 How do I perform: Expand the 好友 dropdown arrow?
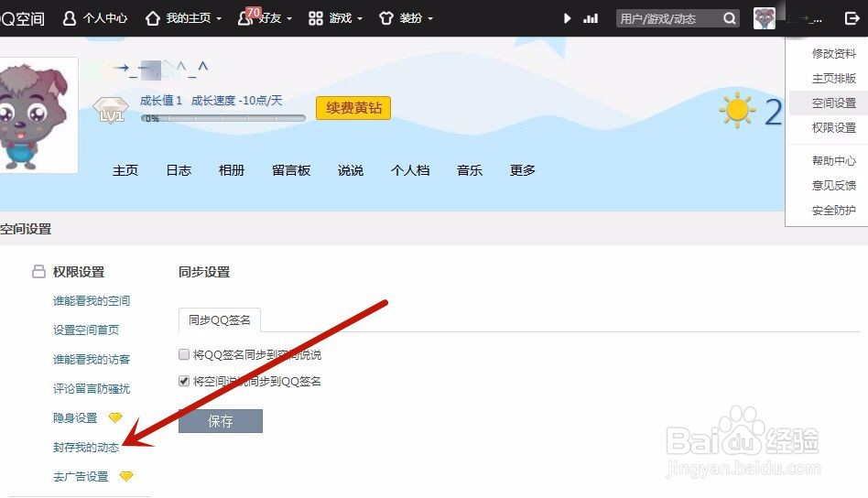(x=289, y=19)
